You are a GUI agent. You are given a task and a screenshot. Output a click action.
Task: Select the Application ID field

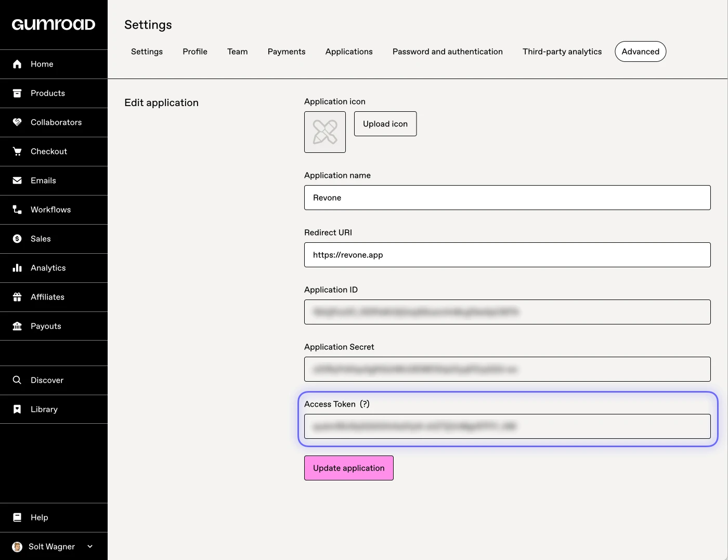point(508,312)
